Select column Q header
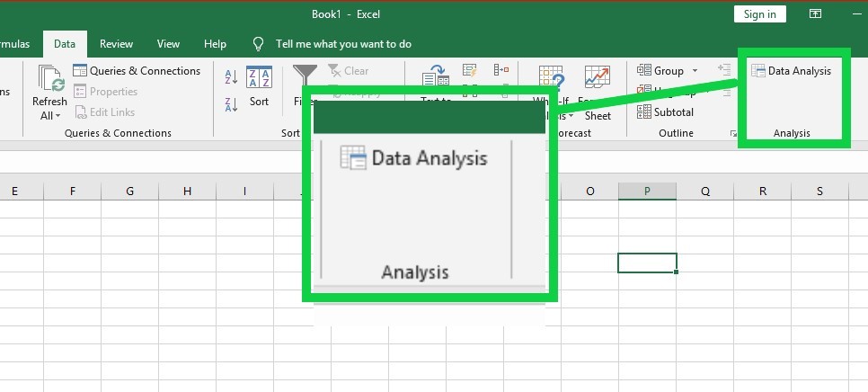Image resolution: width=868 pixels, height=392 pixels. 704,192
